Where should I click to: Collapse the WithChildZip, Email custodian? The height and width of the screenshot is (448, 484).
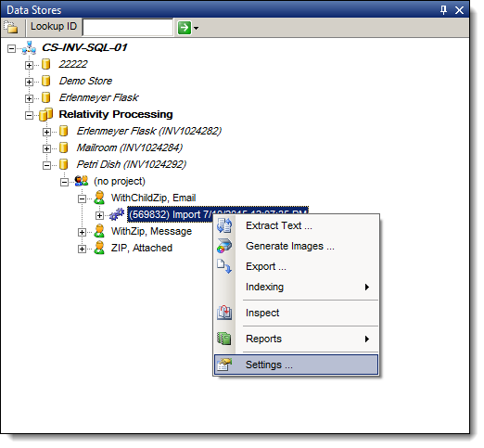82,198
